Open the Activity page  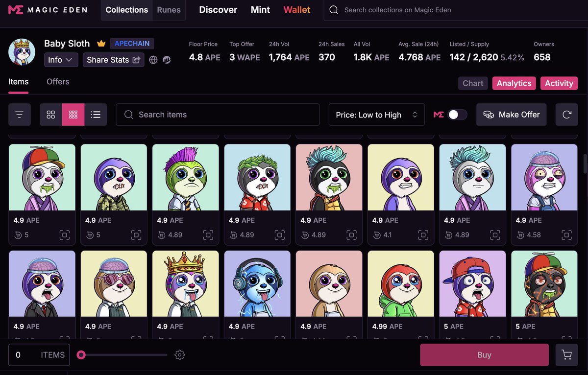coord(559,83)
